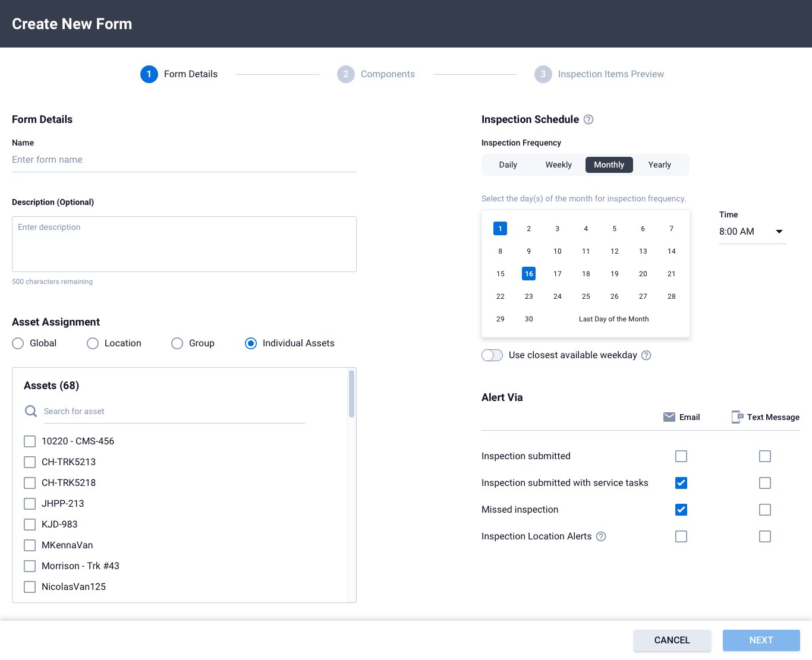Switch inspection frequency to Weekly

pyautogui.click(x=558, y=165)
